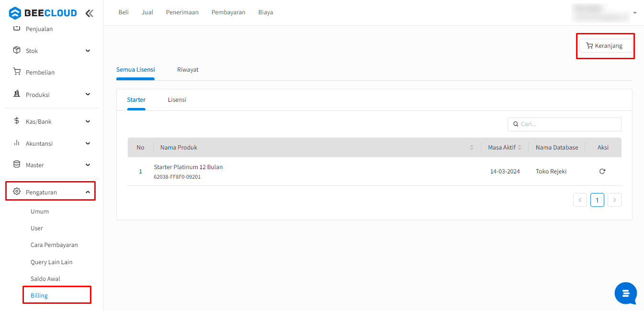Expand the Kas/Bank menu chevron
The height and width of the screenshot is (311, 644).
pos(88,121)
